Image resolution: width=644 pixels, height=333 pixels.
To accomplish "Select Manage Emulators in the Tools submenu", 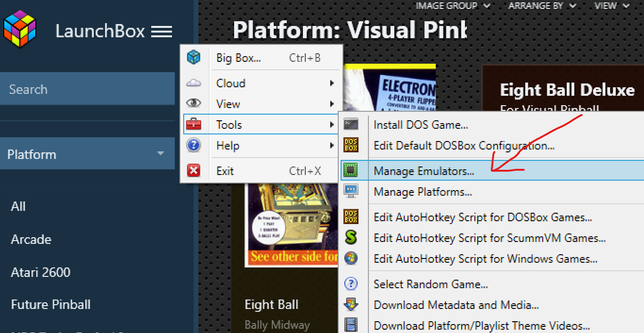I will (492, 171).
